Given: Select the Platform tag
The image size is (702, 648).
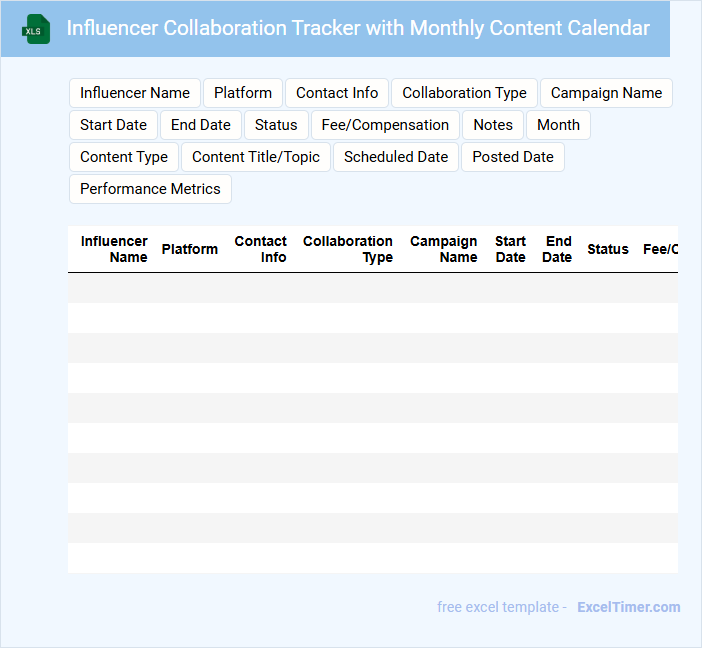Looking at the screenshot, I should click(243, 93).
